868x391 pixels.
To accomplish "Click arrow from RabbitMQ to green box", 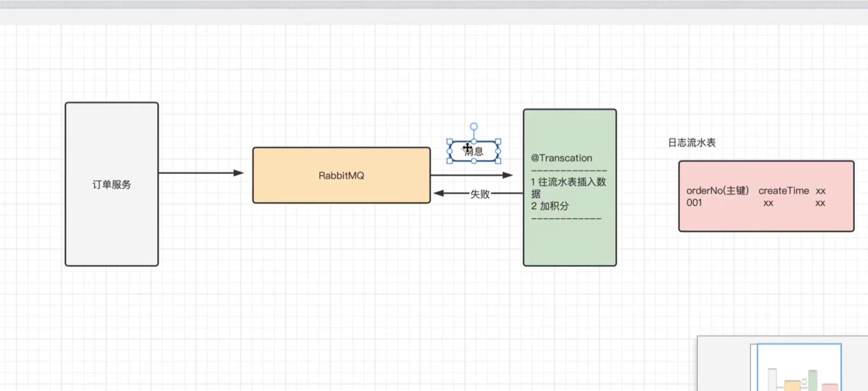I will 472,175.
